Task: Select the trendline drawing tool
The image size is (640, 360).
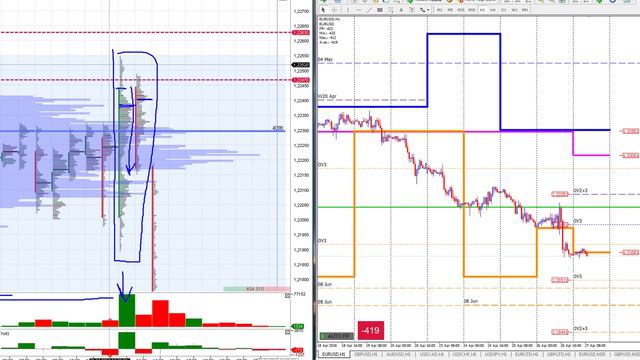Action: tap(369, 10)
